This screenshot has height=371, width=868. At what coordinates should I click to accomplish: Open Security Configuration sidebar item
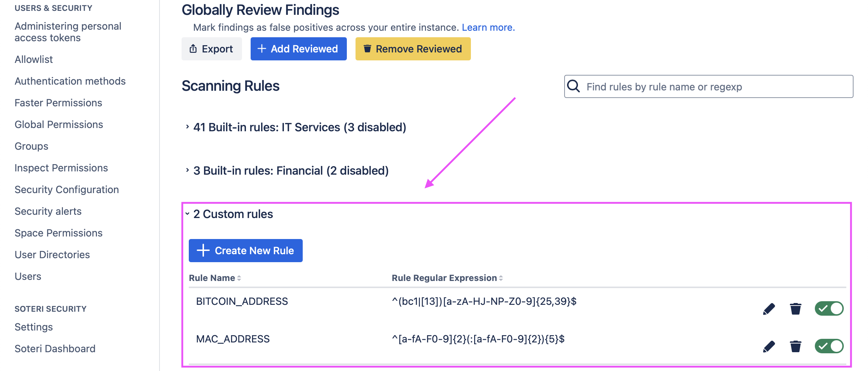[x=67, y=189]
